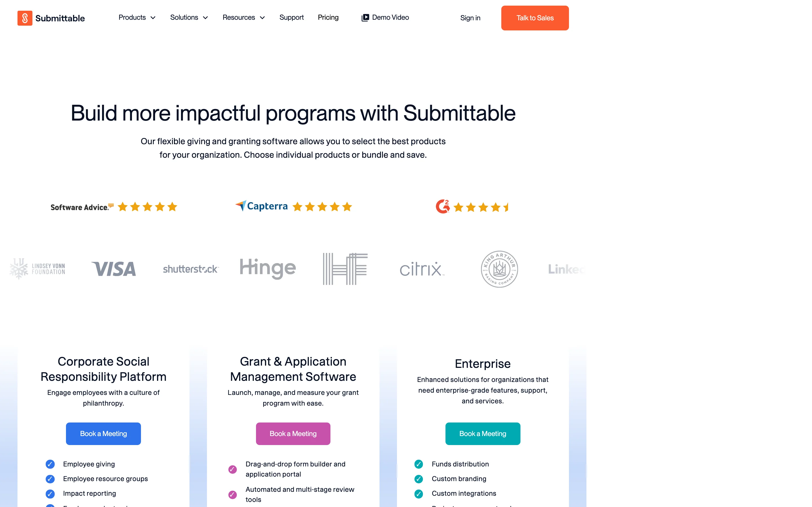The width and height of the screenshot is (812, 507).
Task: Click the Funds distribution checkmark
Action: (x=418, y=464)
